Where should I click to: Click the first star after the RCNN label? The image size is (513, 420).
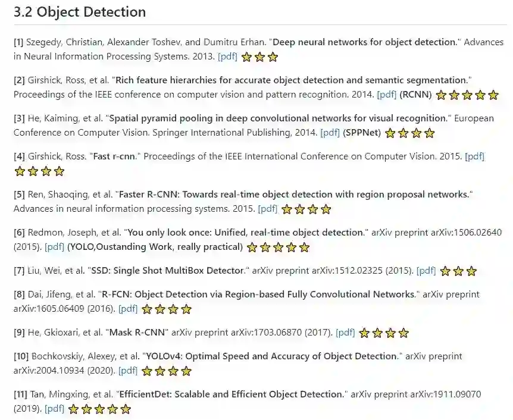click(x=441, y=95)
